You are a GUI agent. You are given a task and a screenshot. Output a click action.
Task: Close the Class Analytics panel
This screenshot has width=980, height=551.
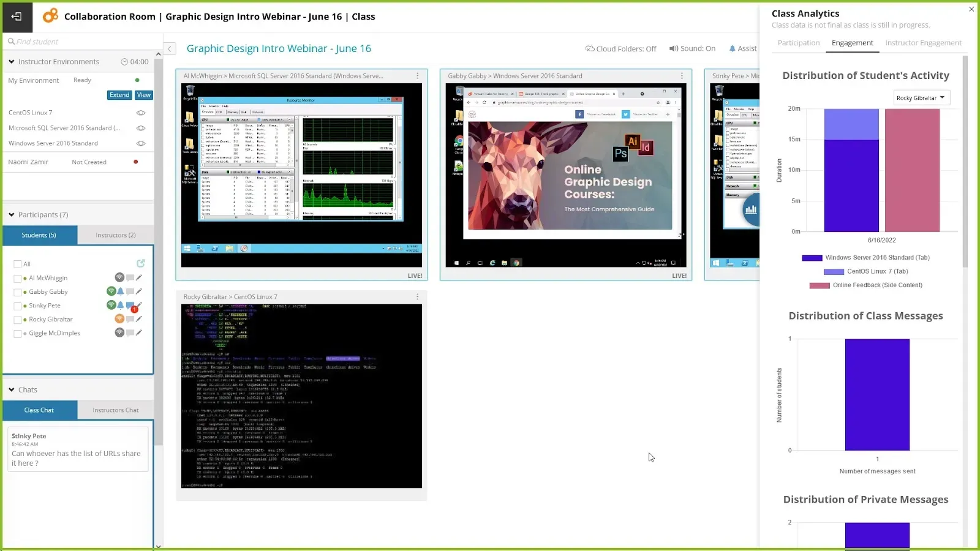pyautogui.click(x=971, y=9)
